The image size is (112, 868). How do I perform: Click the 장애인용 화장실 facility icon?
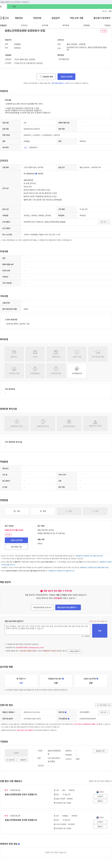click(69, 424)
